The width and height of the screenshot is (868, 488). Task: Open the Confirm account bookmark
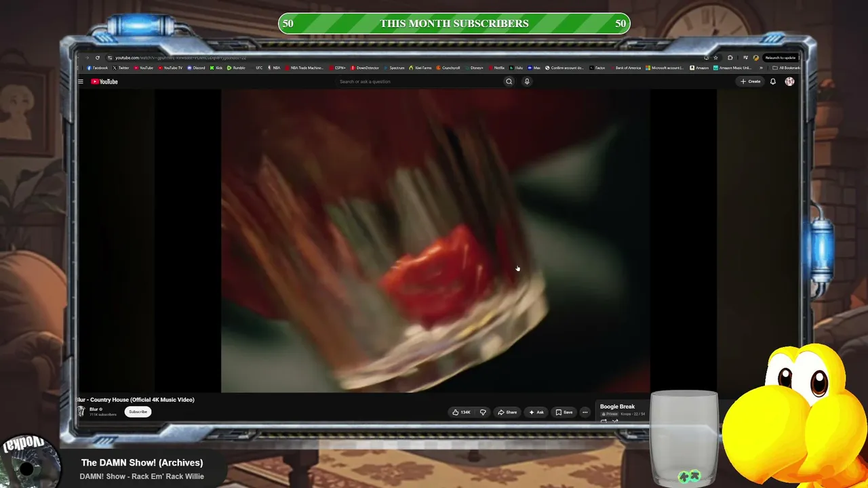click(x=564, y=68)
